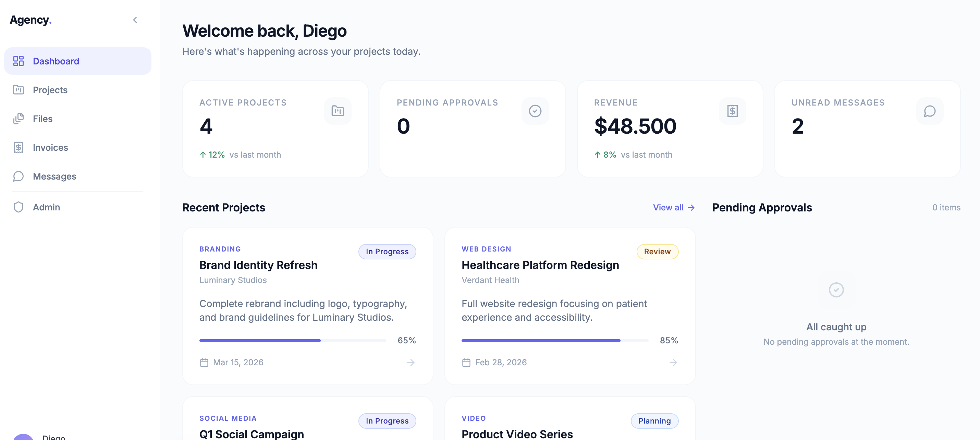Click the Admin shield icon

click(x=18, y=207)
